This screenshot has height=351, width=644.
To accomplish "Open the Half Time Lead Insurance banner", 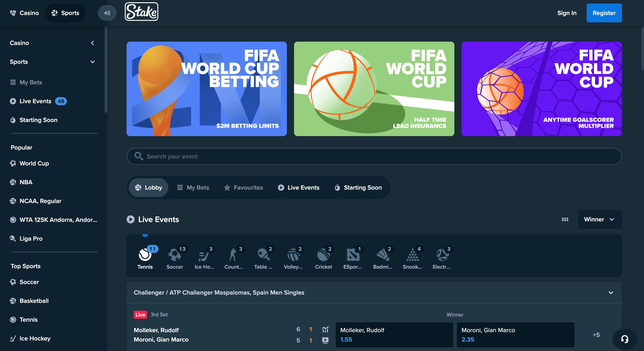I will tap(374, 89).
